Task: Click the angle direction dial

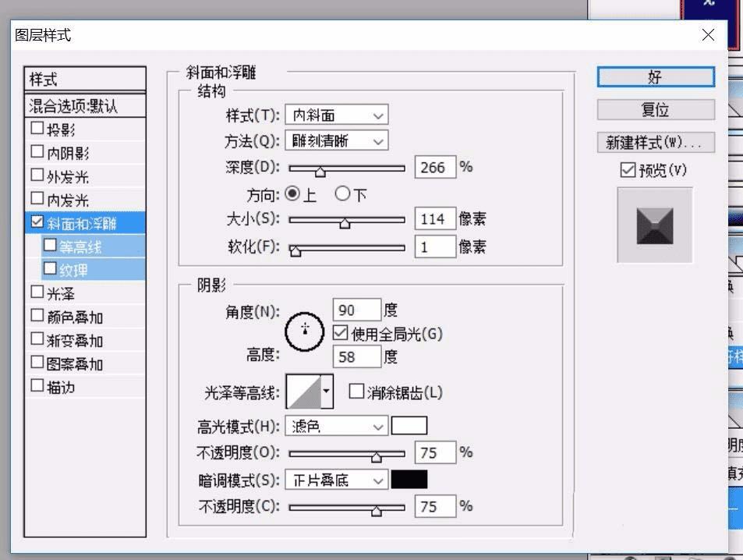Action: tap(304, 331)
